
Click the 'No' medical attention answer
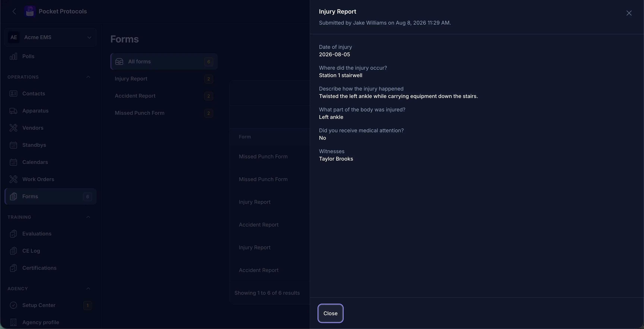click(322, 138)
